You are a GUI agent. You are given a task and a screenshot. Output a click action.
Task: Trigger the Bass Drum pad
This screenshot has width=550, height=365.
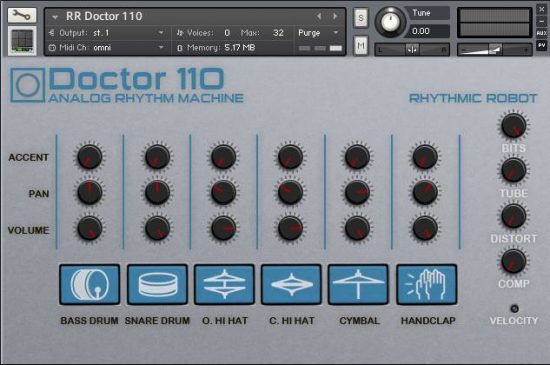(x=89, y=284)
